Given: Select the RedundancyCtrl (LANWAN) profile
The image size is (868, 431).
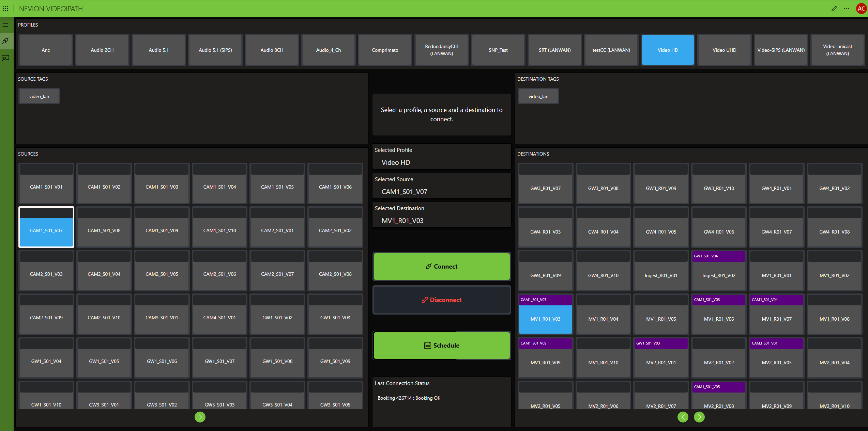Looking at the screenshot, I should 442,50.
